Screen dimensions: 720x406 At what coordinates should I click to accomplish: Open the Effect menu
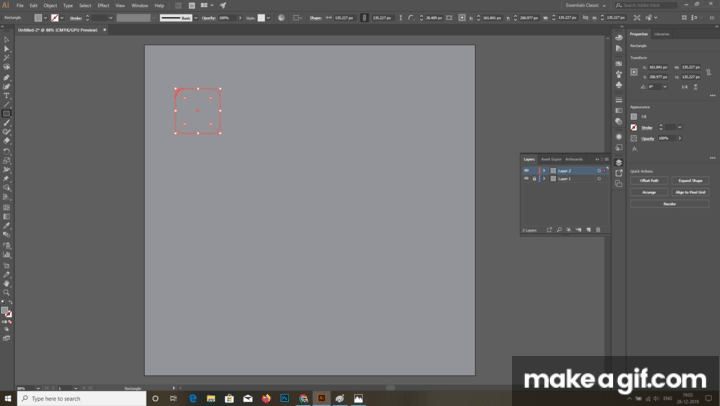pos(103,6)
